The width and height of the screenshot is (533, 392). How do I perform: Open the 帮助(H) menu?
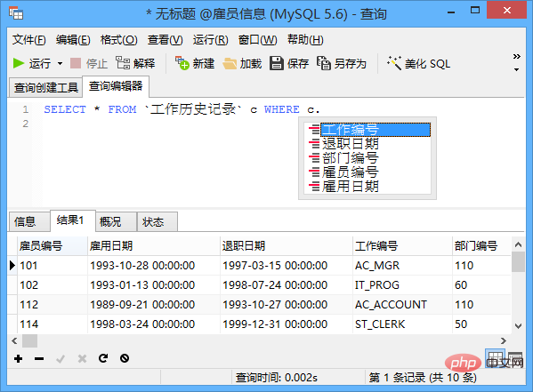tap(305, 40)
